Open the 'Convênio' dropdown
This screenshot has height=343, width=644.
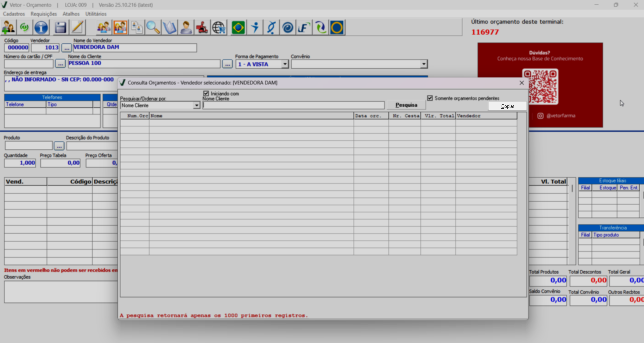pyautogui.click(x=423, y=64)
